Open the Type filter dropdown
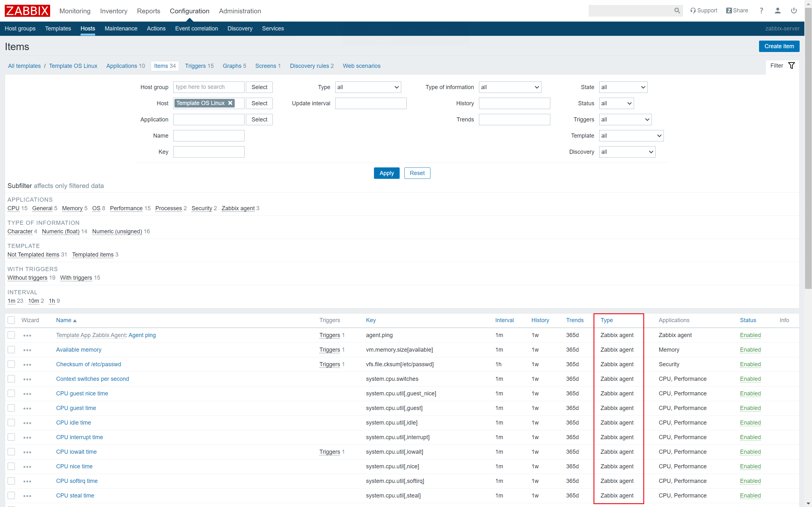This screenshot has width=812, height=507. click(x=368, y=87)
